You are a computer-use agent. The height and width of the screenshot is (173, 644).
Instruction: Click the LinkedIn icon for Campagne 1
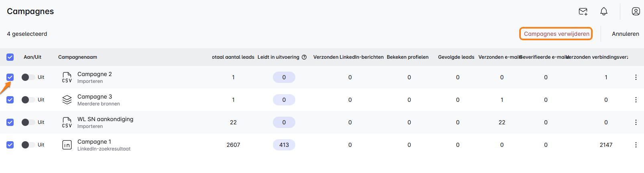pyautogui.click(x=67, y=145)
